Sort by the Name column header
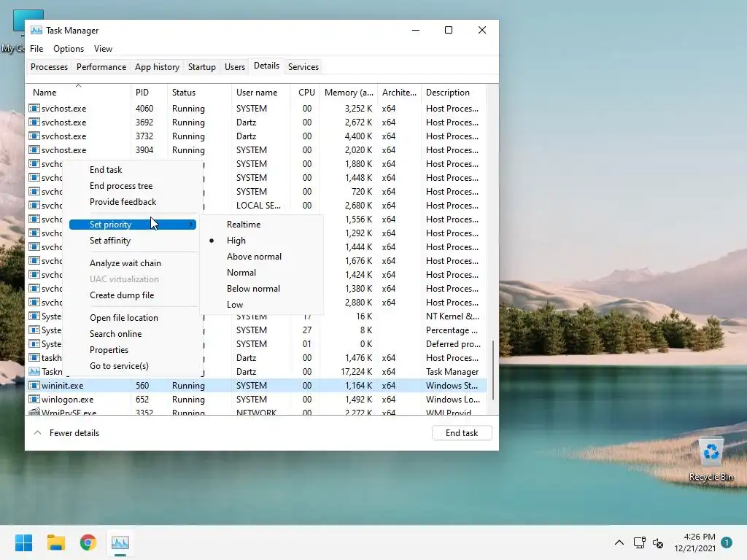The width and height of the screenshot is (747, 560). 79,93
